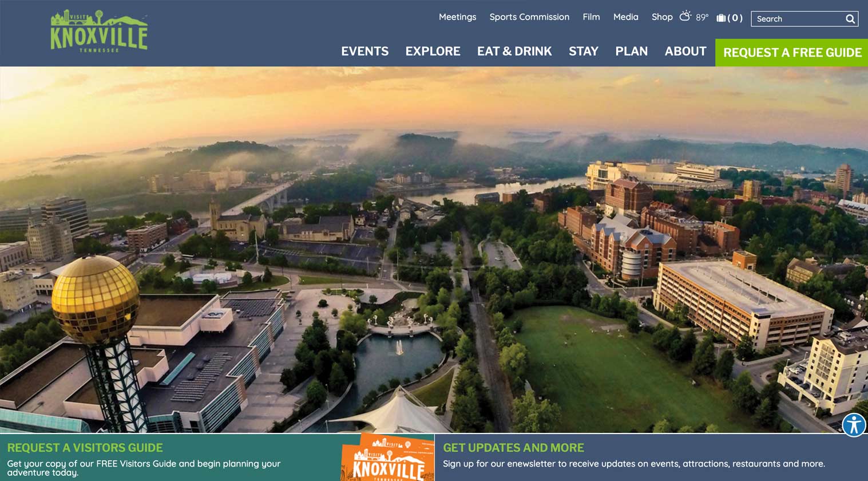Image resolution: width=868 pixels, height=481 pixels.
Task: Open the Events menu
Action: pos(365,51)
